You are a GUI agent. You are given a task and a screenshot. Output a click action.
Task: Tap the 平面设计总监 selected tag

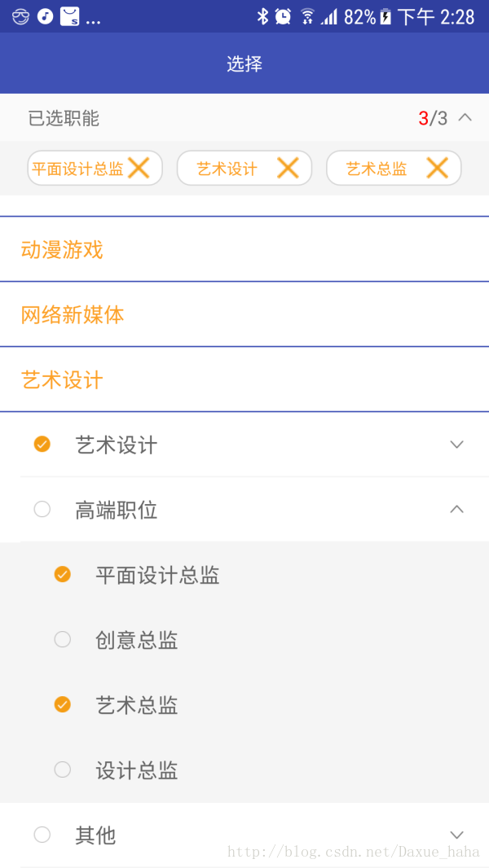pyautogui.click(x=77, y=168)
